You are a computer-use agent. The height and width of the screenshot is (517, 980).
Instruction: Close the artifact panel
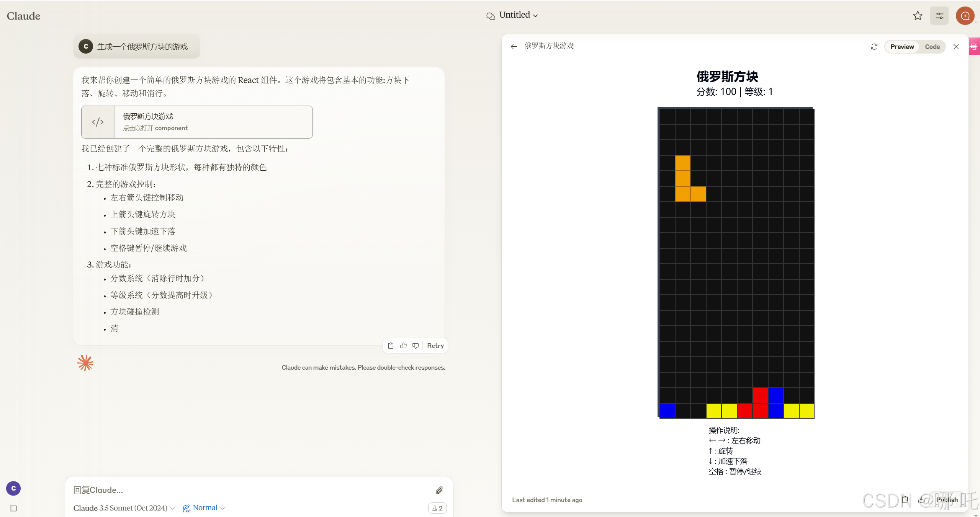pos(956,47)
